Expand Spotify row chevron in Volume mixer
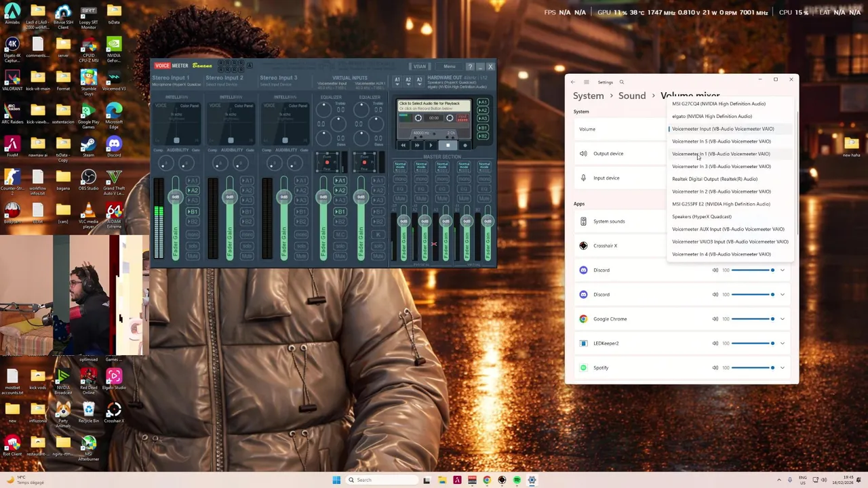Screen dimensions: 868x488 coord(782,367)
